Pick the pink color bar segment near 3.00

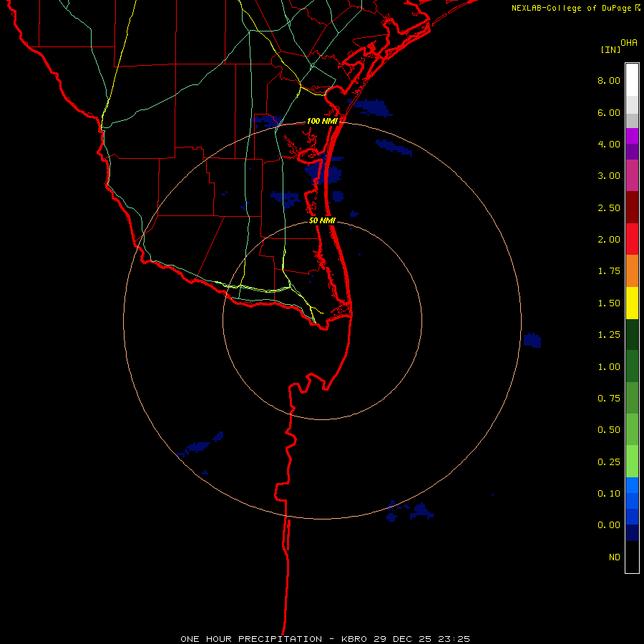click(x=632, y=176)
